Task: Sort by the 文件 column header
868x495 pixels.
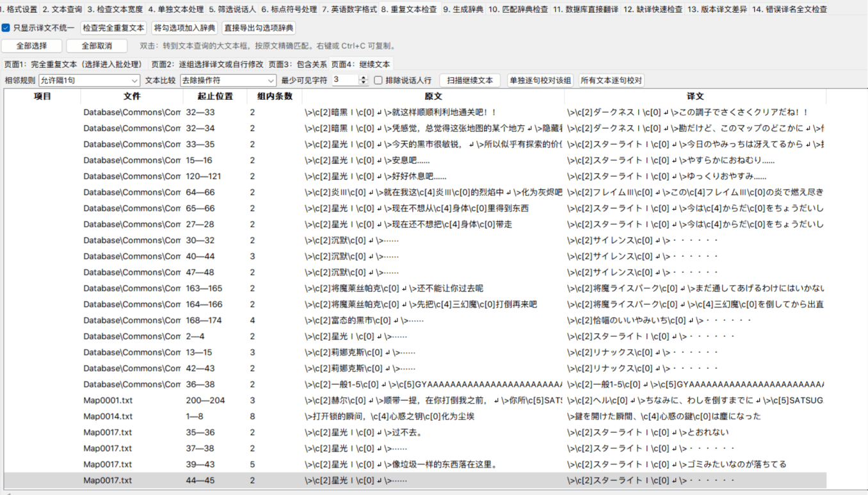Action: 131,96
